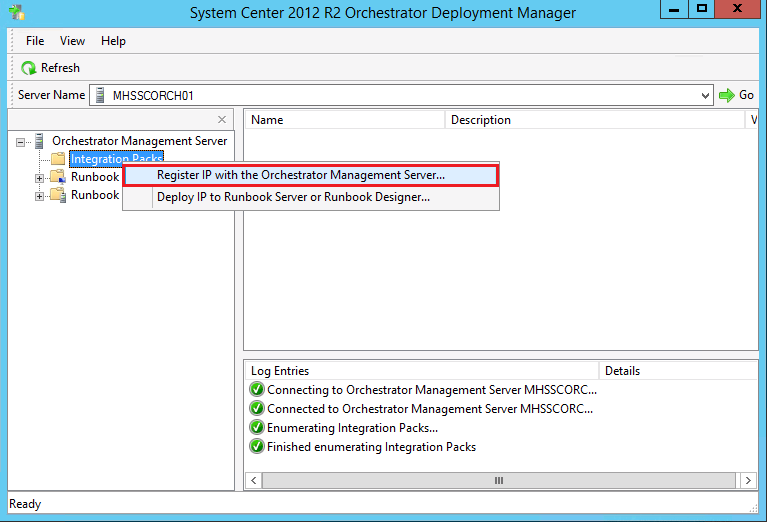Click the Description column header
This screenshot has width=767, height=522.
[595, 120]
